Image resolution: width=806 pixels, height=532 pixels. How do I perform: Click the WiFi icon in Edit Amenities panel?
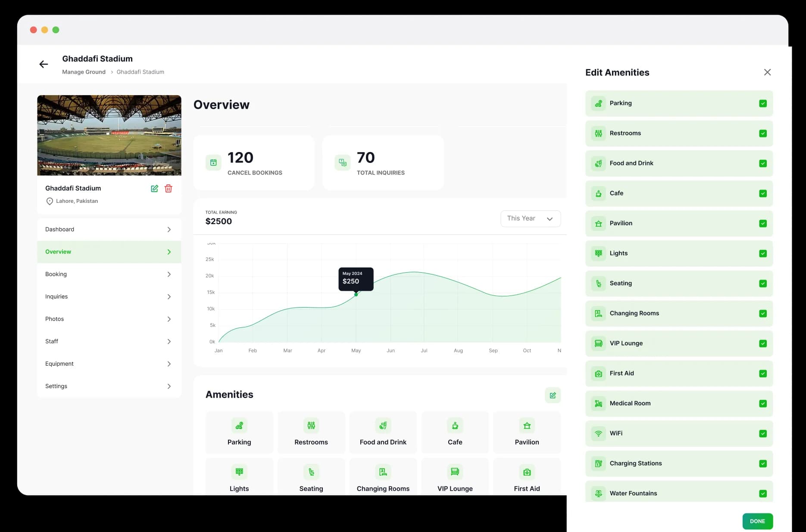pos(599,433)
